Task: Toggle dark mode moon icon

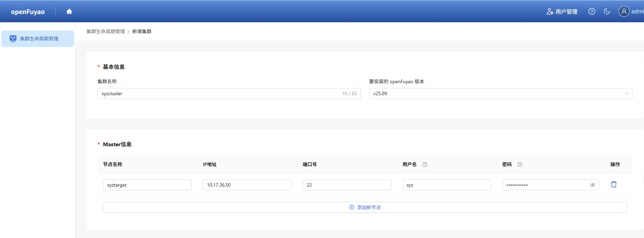Action: coord(607,12)
